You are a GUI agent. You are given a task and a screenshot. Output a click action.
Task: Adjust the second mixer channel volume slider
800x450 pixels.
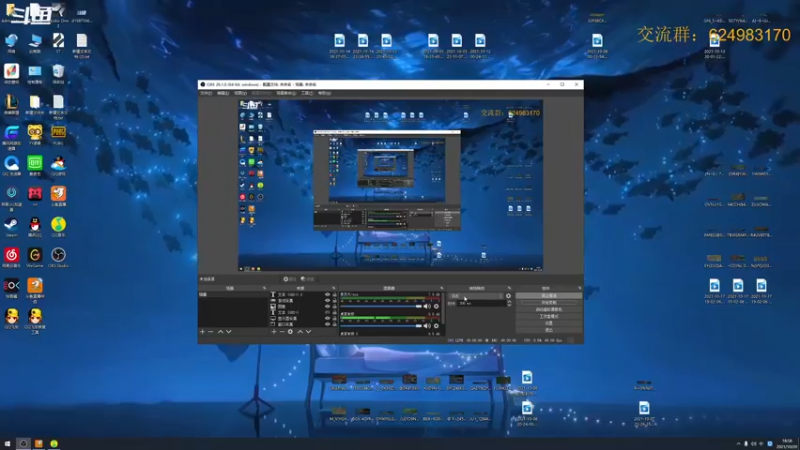pos(381,326)
